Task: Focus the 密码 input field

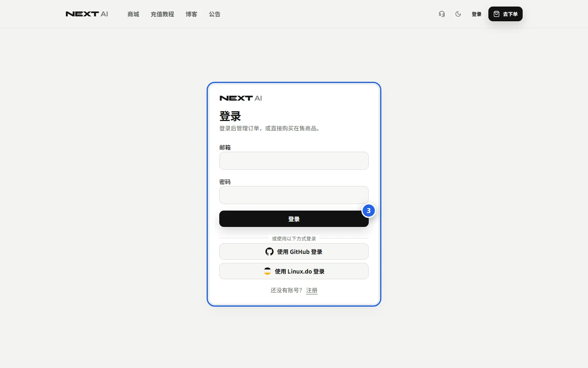Action: [294, 195]
